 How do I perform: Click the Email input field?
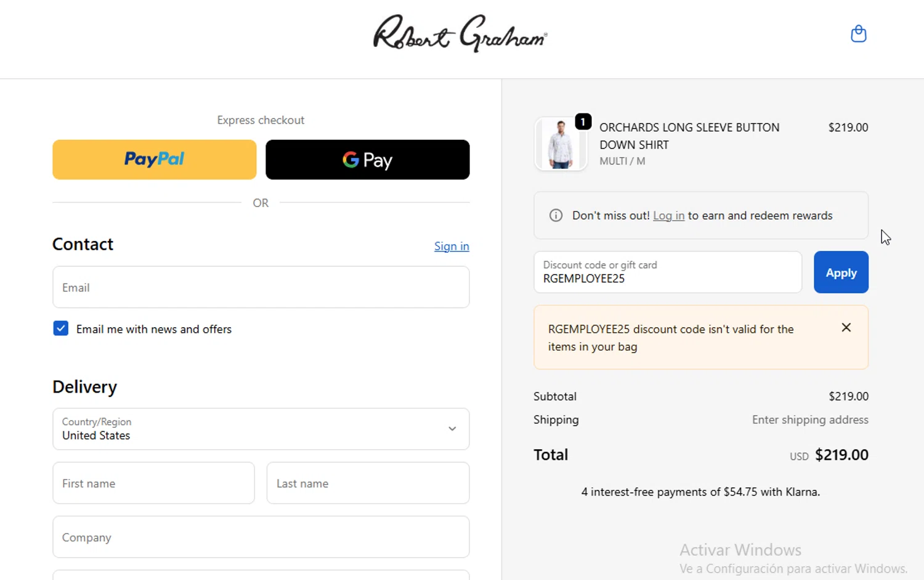261,287
